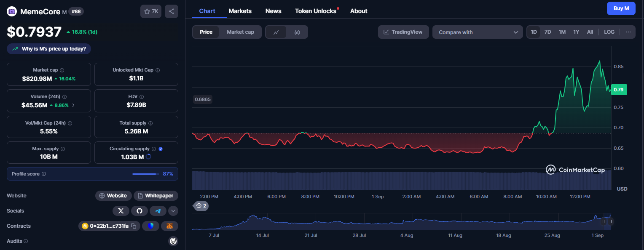The width and height of the screenshot is (644, 250).
Task: Open the About tab
Action: 359,11
